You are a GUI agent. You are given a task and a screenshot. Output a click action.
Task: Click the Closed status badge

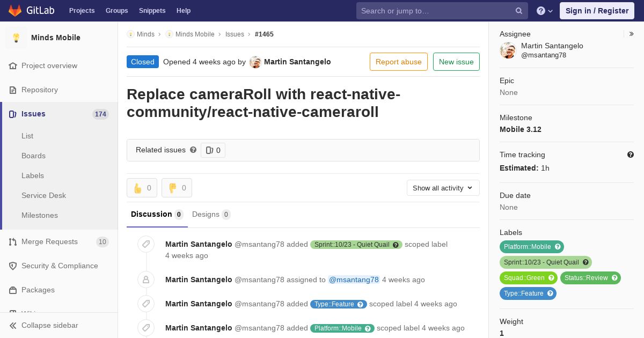[x=143, y=62]
